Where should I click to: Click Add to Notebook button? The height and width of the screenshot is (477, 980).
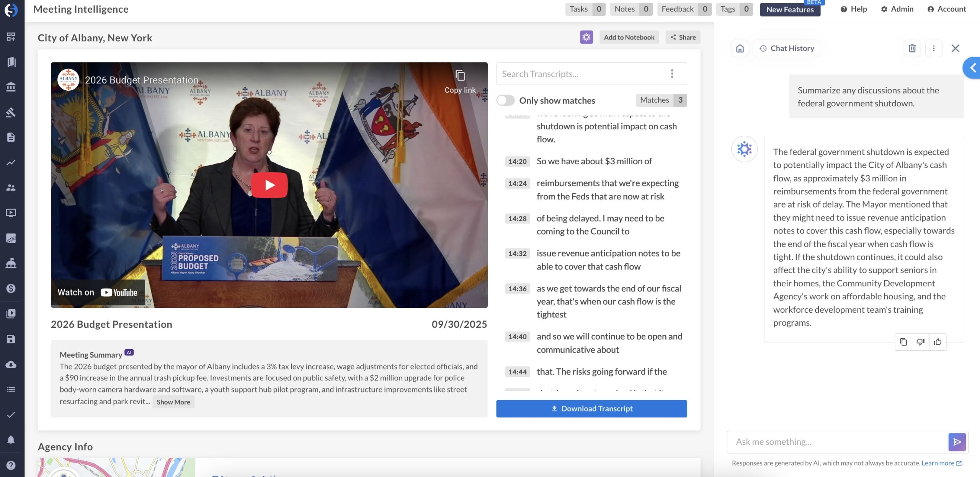pyautogui.click(x=629, y=37)
